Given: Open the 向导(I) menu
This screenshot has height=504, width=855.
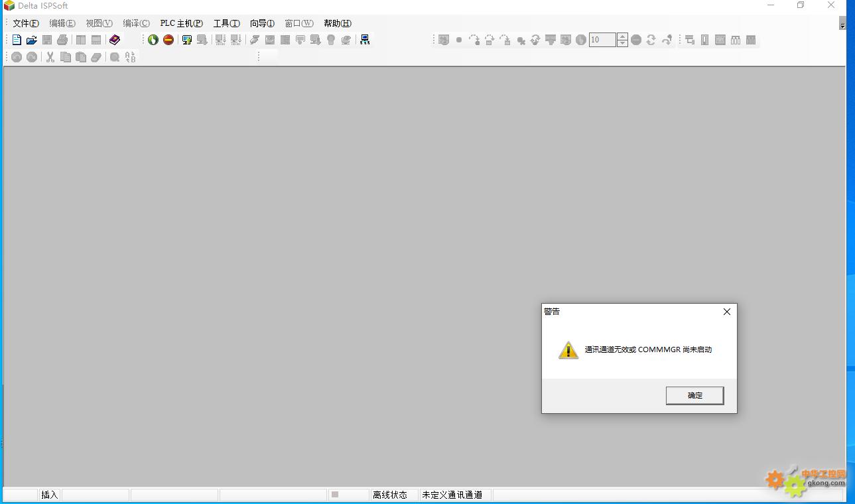Looking at the screenshot, I should (x=262, y=23).
